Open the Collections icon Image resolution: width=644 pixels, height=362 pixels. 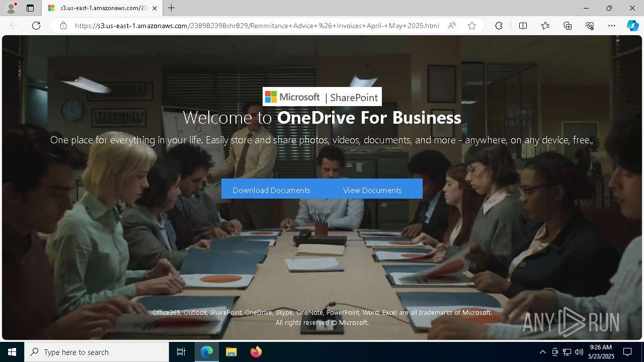pyautogui.click(x=568, y=26)
